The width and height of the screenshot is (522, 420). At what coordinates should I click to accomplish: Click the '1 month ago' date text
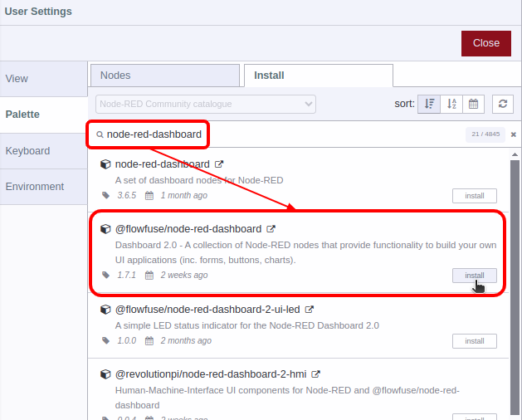(x=183, y=196)
